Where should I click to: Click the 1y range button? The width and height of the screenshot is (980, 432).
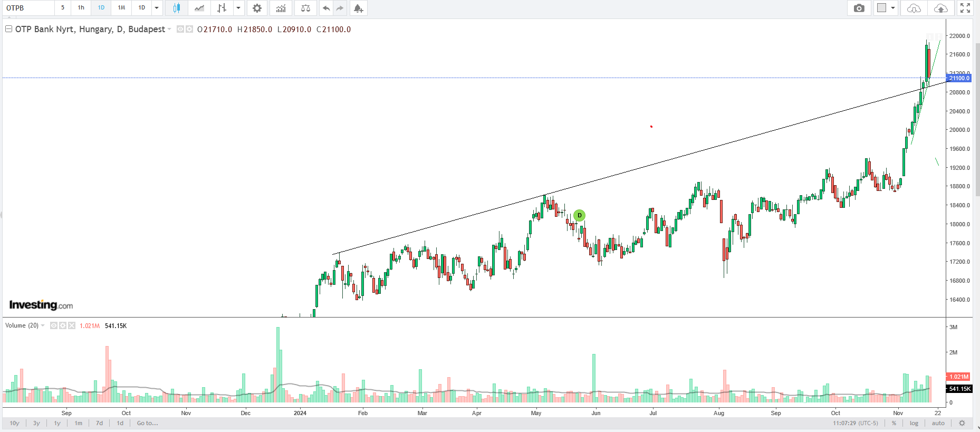(x=57, y=423)
